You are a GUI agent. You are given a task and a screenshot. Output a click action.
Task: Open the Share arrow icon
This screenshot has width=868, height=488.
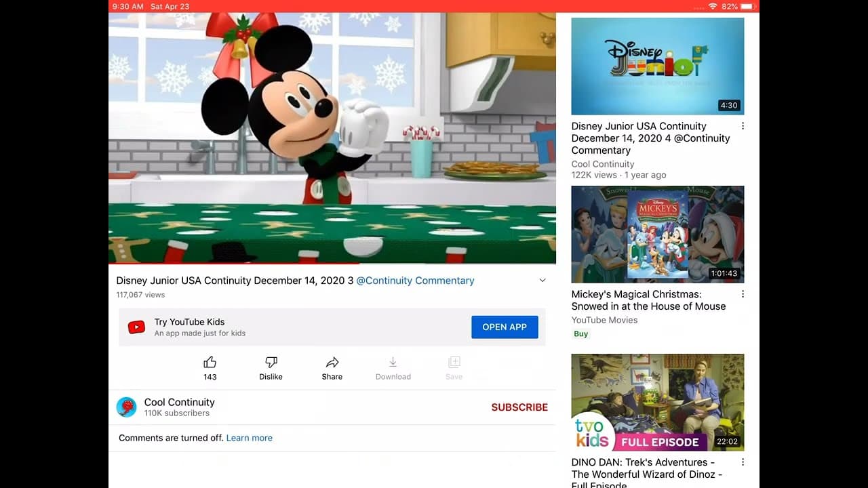(x=332, y=363)
